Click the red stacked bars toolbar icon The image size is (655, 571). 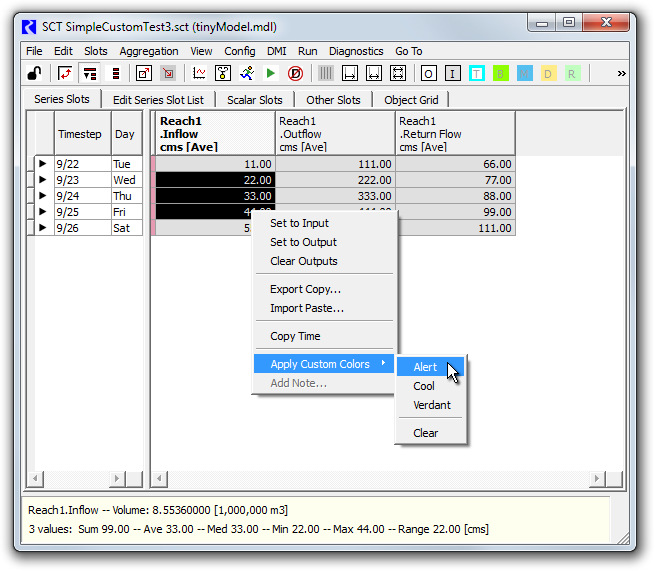pyautogui.click(x=116, y=74)
